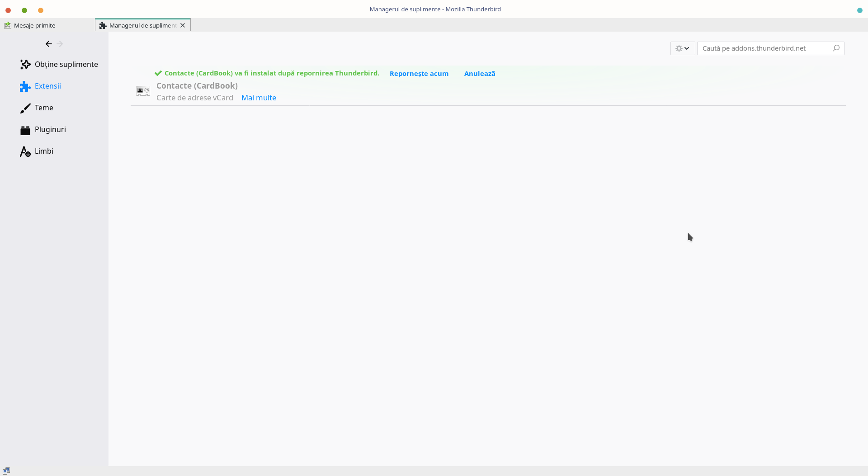
Task: Click the Extensii puzzle piece icon
Action: coord(25,86)
